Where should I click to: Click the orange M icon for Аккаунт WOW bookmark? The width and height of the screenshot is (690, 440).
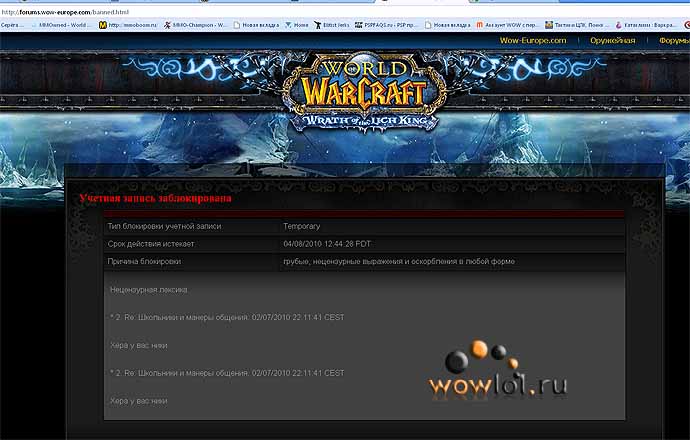[480, 25]
